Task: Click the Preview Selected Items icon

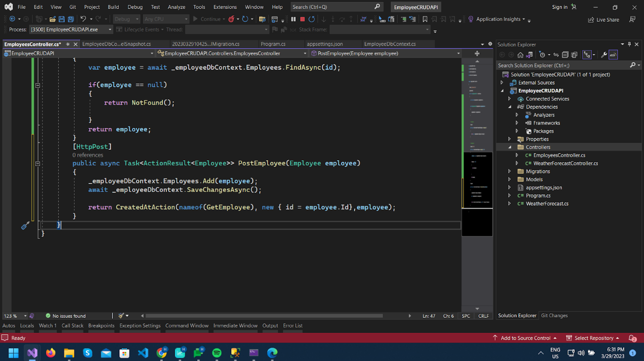Action: click(x=613, y=55)
